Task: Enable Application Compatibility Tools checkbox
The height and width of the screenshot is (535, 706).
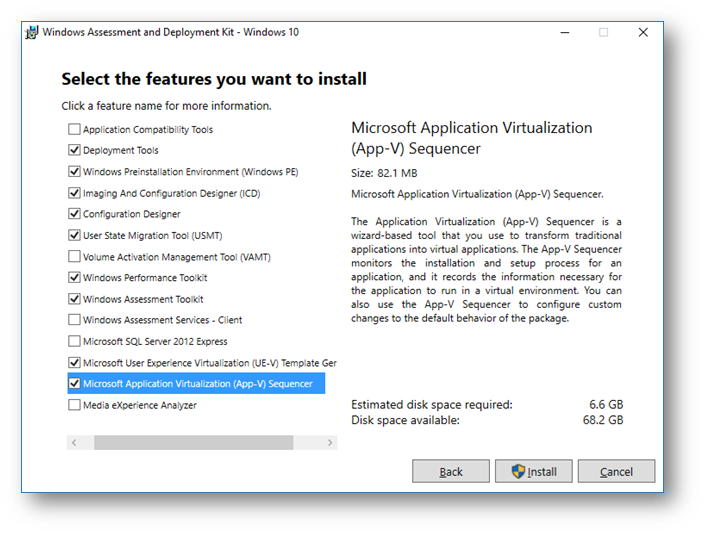Action: (74, 129)
